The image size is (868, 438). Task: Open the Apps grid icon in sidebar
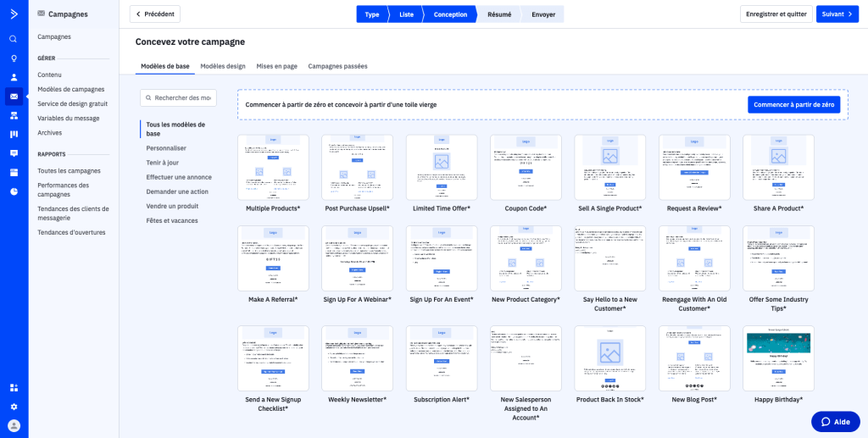coord(14,388)
